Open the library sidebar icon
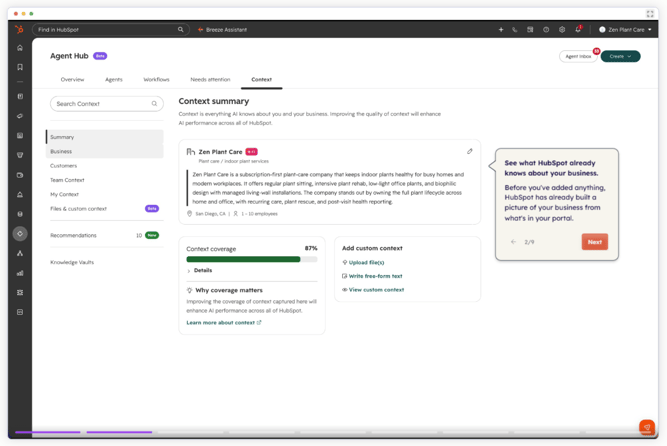The height and width of the screenshot is (446, 667). (x=20, y=292)
